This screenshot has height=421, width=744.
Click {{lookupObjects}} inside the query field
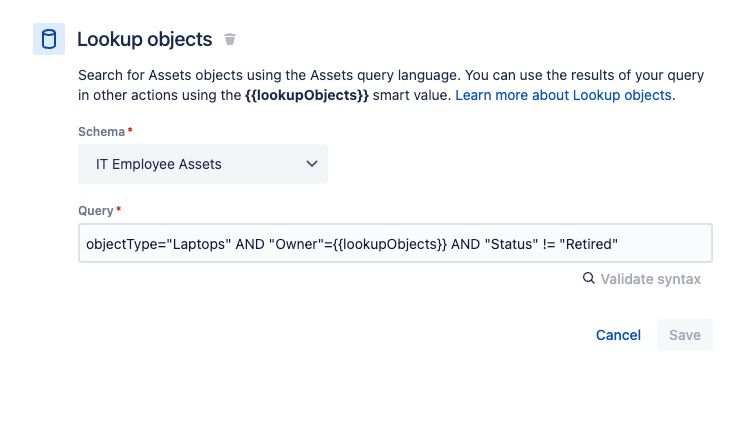click(x=390, y=244)
